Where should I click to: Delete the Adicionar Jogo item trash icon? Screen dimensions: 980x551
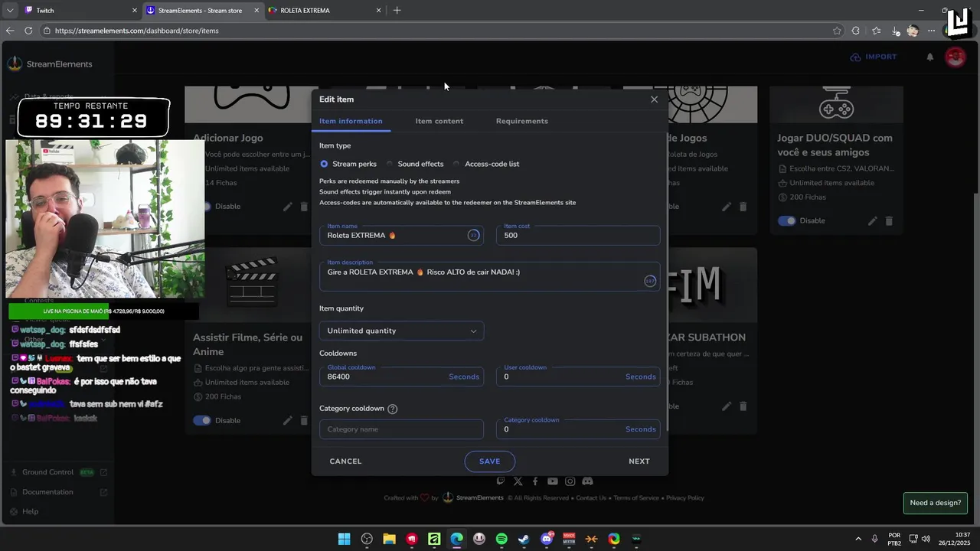pyautogui.click(x=304, y=207)
